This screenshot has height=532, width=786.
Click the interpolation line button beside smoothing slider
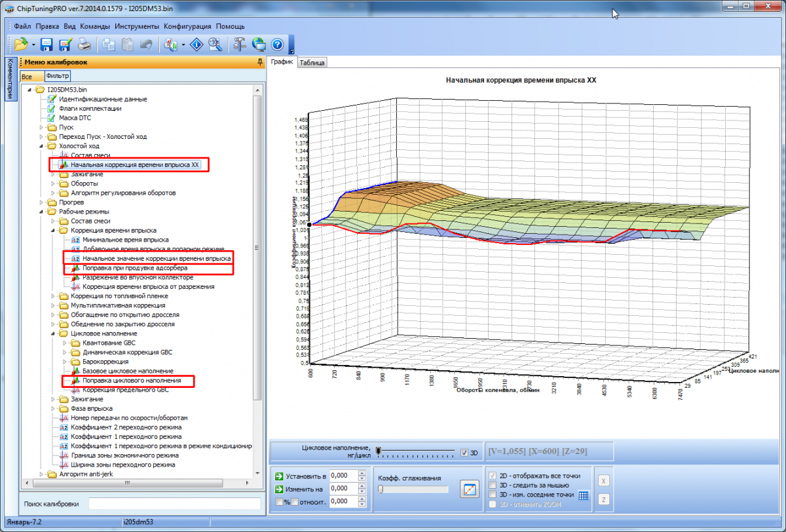(x=469, y=489)
